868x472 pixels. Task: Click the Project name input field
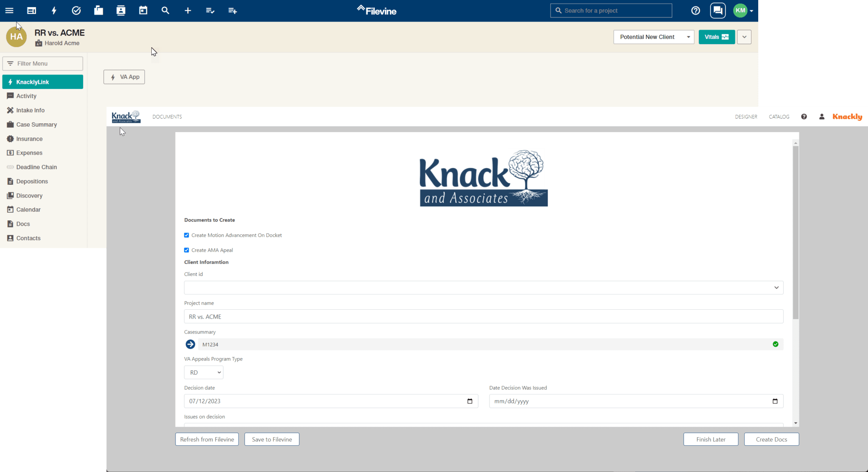(x=483, y=317)
